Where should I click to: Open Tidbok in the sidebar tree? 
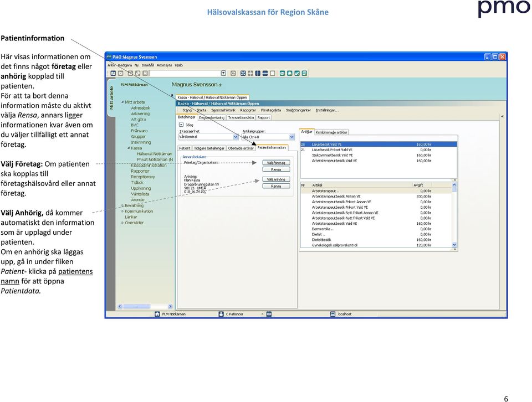pyautogui.click(x=137, y=182)
